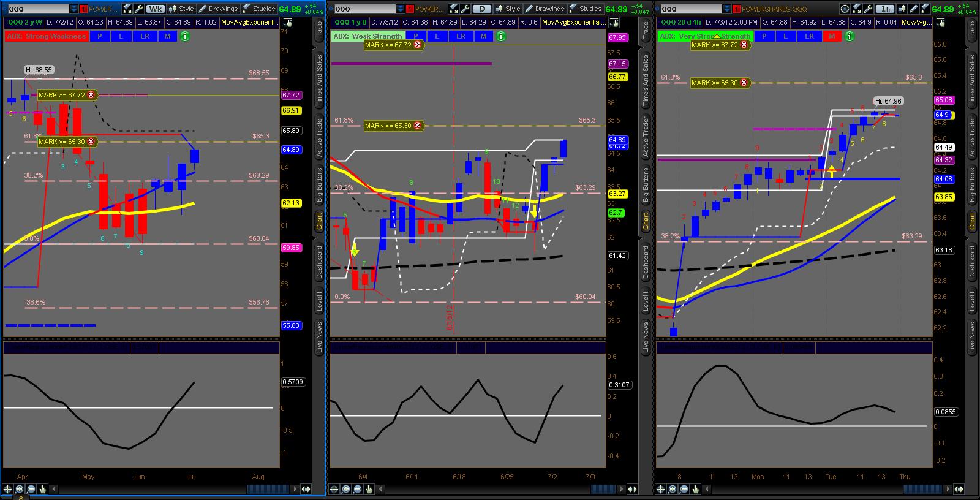Click the pencil drawings icon in hourly chart
980x500 pixels.
[x=913, y=9]
